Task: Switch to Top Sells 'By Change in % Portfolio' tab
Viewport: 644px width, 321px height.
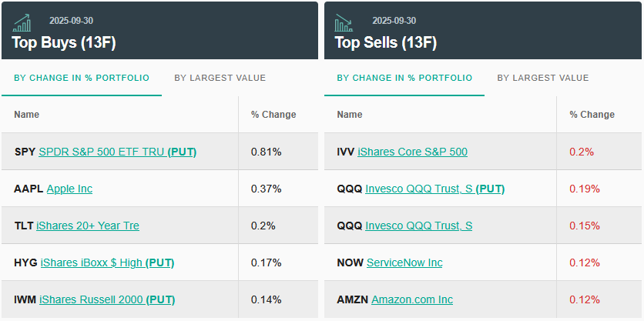Action: coord(404,78)
